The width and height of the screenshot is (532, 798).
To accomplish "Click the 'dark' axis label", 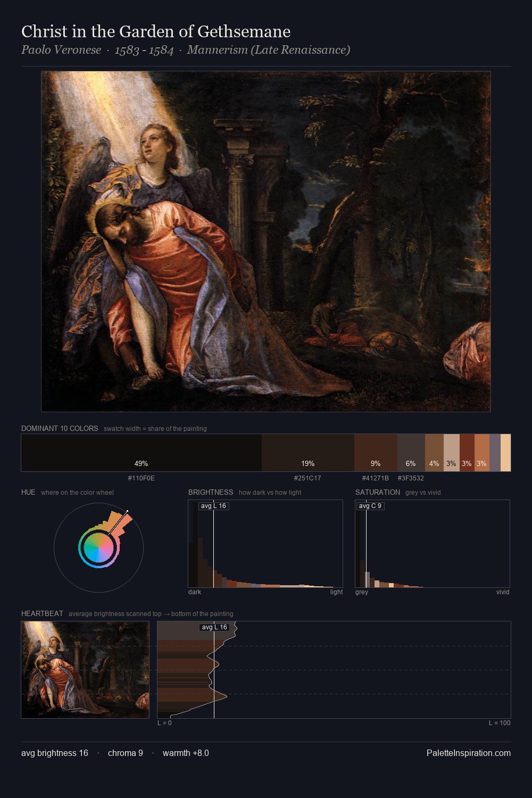I will 195,592.
